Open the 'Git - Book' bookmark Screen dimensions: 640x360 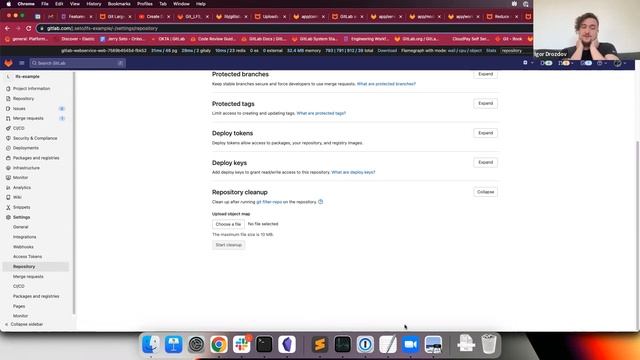point(509,39)
